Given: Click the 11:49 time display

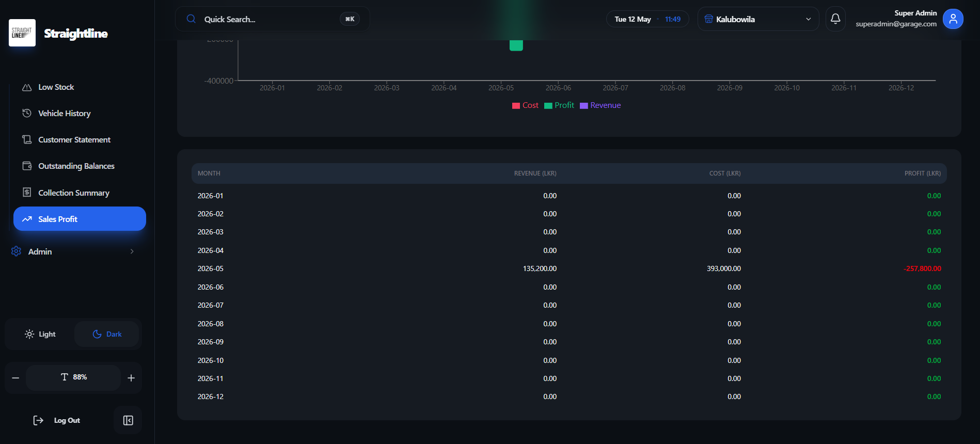Looking at the screenshot, I should pyautogui.click(x=673, y=19).
